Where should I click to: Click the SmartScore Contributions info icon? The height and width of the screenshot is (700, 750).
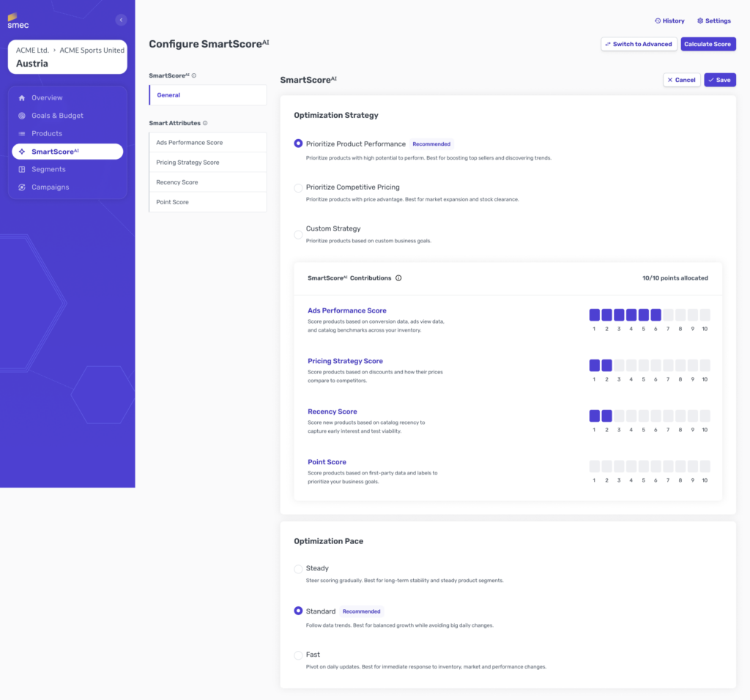[x=398, y=278]
